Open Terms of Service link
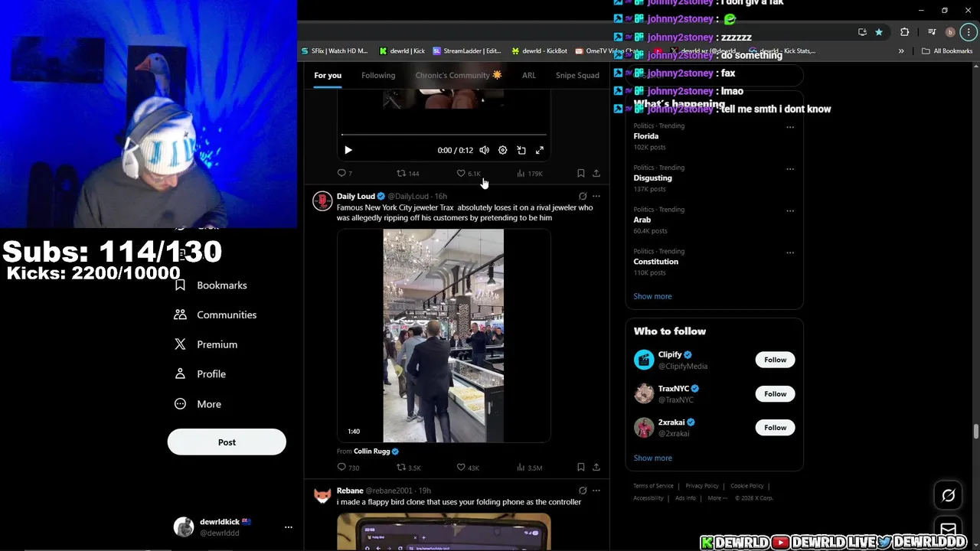This screenshot has width=980, height=551. point(653,486)
